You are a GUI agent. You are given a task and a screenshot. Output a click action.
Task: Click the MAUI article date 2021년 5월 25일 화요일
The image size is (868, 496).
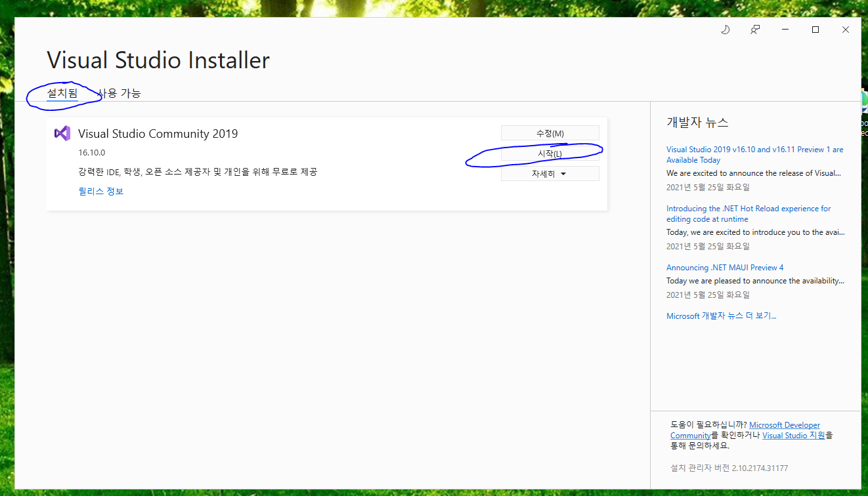point(708,296)
